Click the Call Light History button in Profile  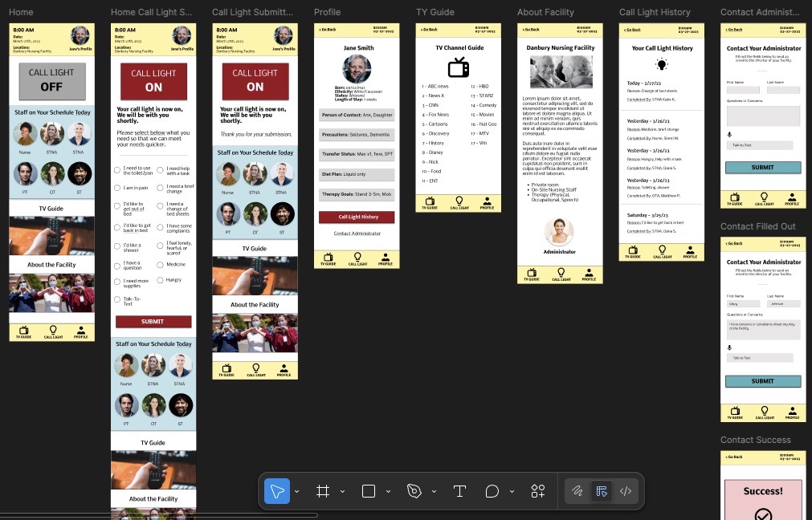coord(357,217)
